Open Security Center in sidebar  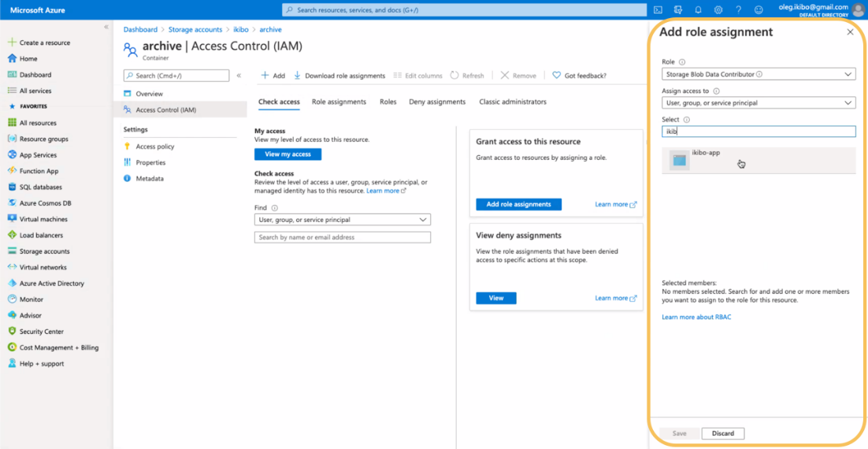point(42,332)
